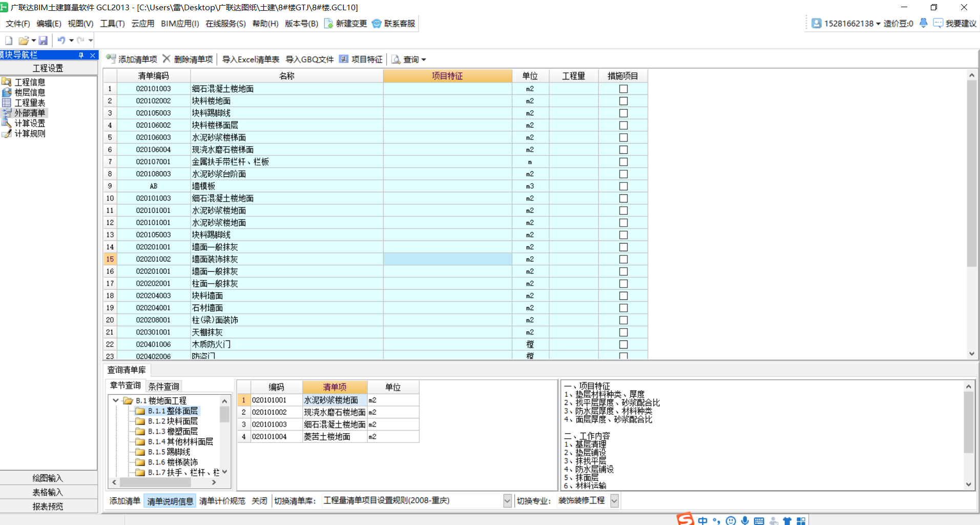Click the 项目特征 description vertical scrollbar

(968, 422)
